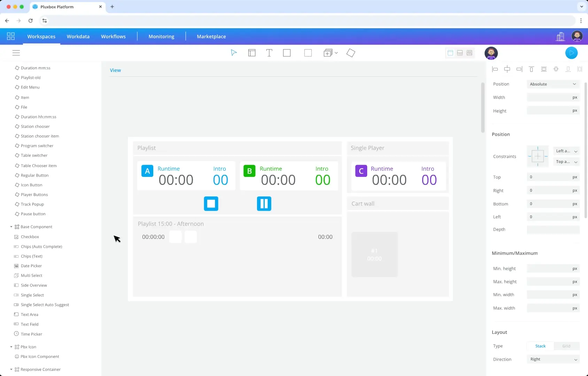This screenshot has width=588, height=376.
Task: Open the layout Direction dropdown
Action: point(553,359)
